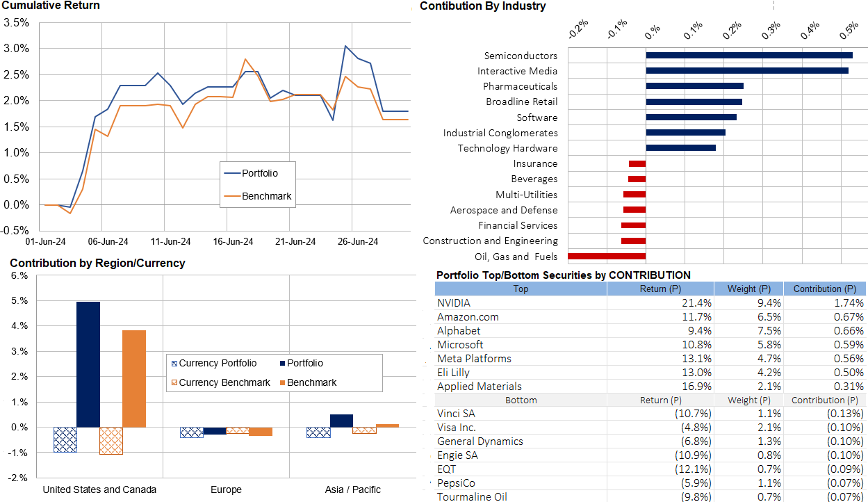Select the Semiconductors industry label
Viewport: 868px width, 502px height.
tap(521, 56)
